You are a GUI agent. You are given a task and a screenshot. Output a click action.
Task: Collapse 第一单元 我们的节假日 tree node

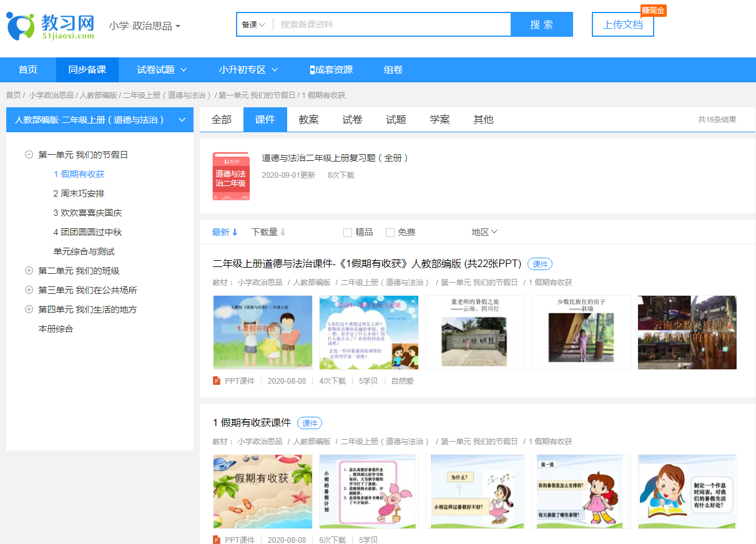(x=29, y=155)
